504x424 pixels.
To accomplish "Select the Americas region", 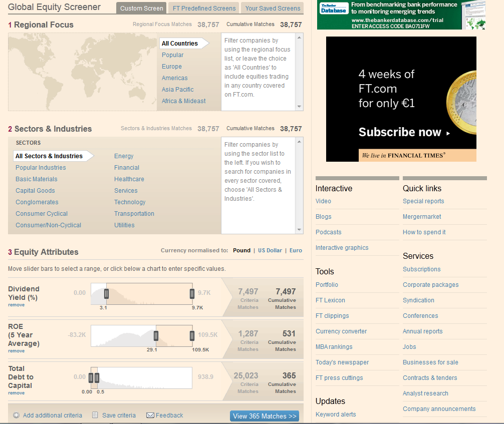I will point(174,78).
